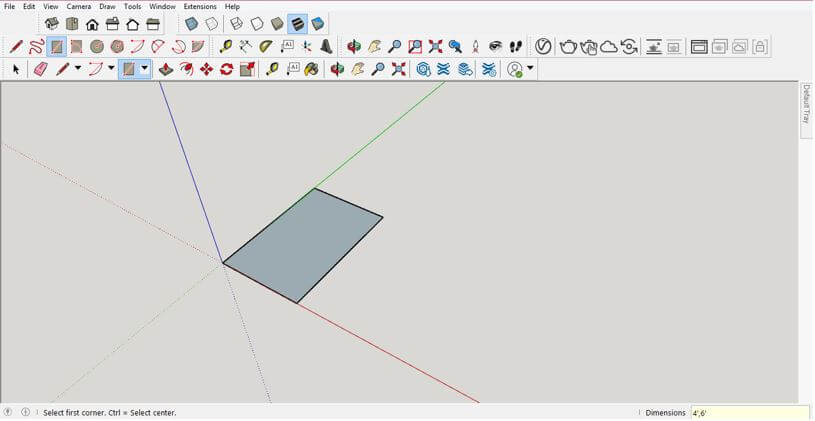
Task: Choose the 3D Text tool
Action: pos(326,47)
